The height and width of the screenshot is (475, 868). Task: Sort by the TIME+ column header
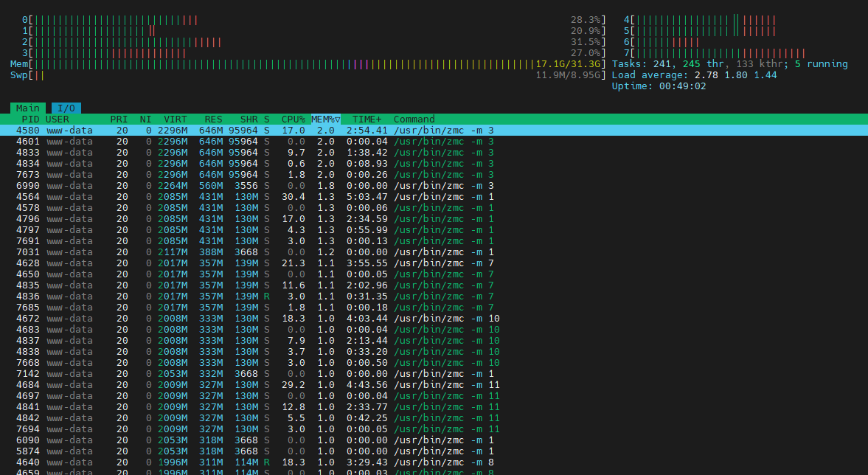367,119
